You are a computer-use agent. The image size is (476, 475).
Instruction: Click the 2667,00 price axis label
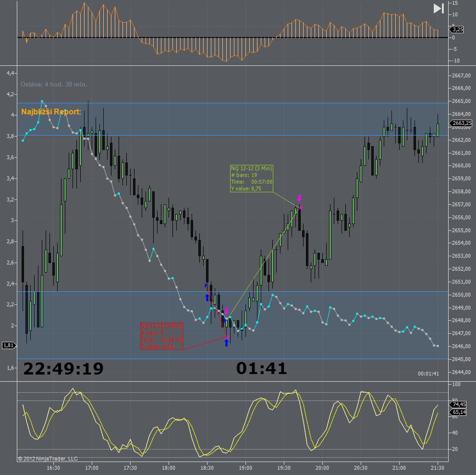461,75
